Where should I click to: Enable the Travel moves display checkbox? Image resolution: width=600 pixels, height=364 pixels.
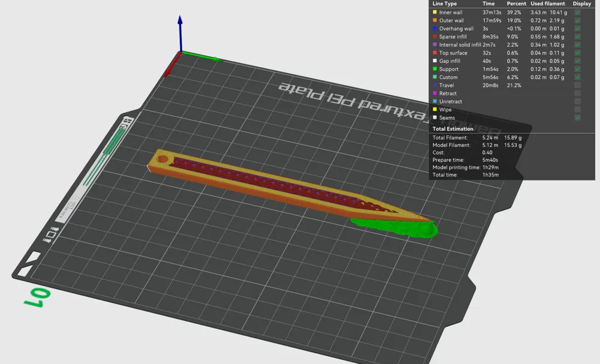577,85
